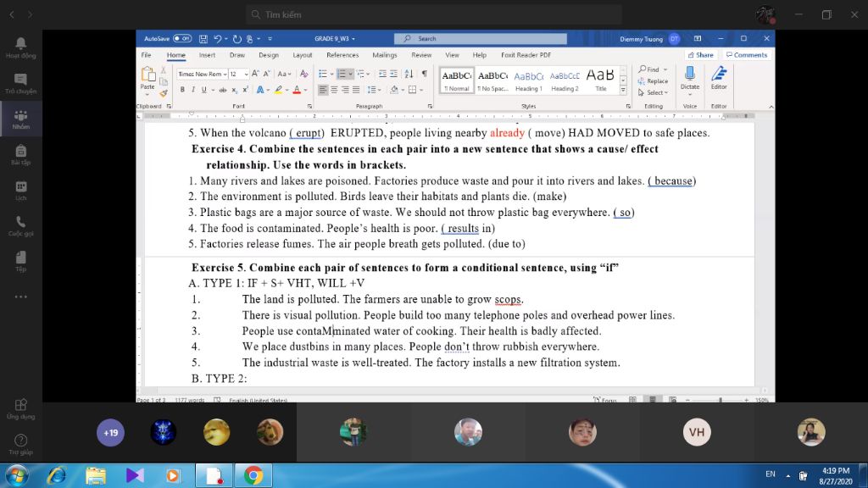Open the Font dialog launcher
Viewport: 868px width, 488px height.
pos(309,106)
